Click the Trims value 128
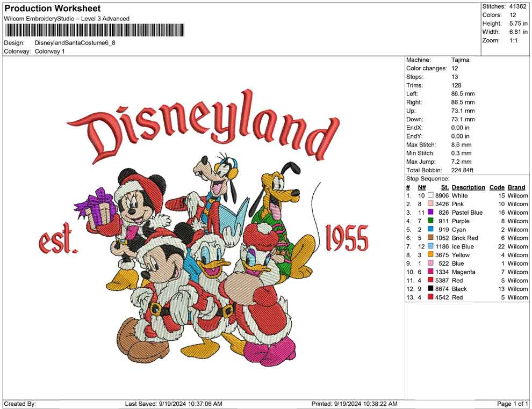The height and width of the screenshot is (409, 532). pyautogui.click(x=456, y=85)
